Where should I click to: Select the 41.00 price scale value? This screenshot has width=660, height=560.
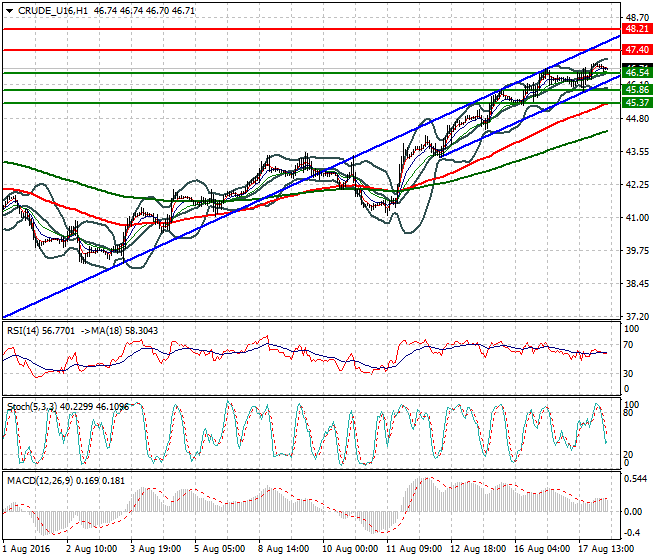(637, 218)
